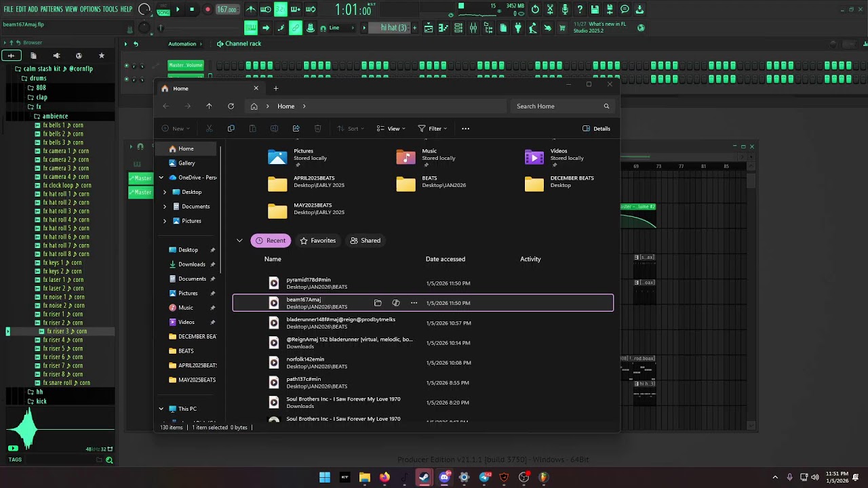
Task: Click the Search Home input field
Action: click(564, 106)
